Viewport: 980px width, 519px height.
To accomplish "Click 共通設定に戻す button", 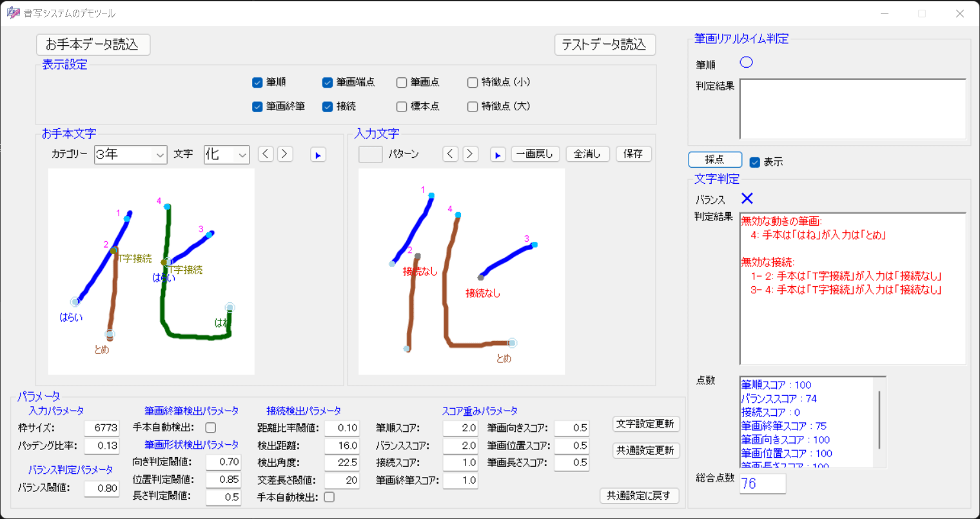I will [x=640, y=496].
